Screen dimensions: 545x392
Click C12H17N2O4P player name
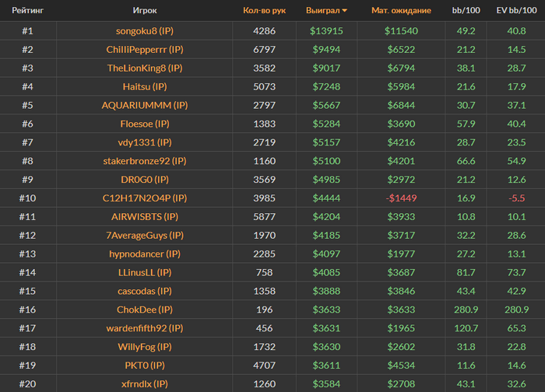[144, 198]
